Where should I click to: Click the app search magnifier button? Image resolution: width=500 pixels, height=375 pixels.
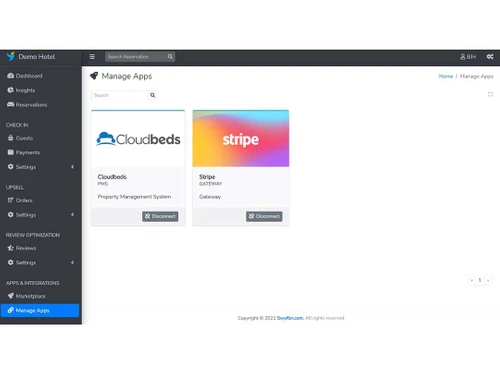click(x=152, y=95)
